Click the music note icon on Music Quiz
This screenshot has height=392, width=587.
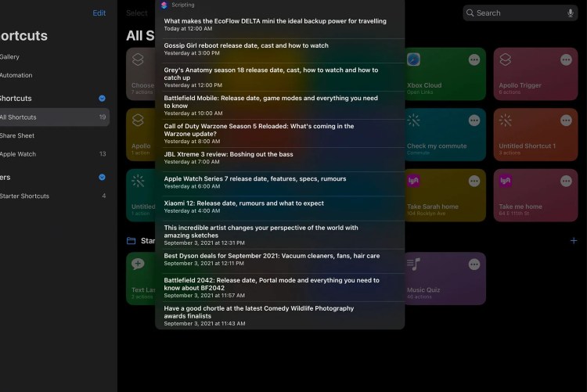point(414,264)
